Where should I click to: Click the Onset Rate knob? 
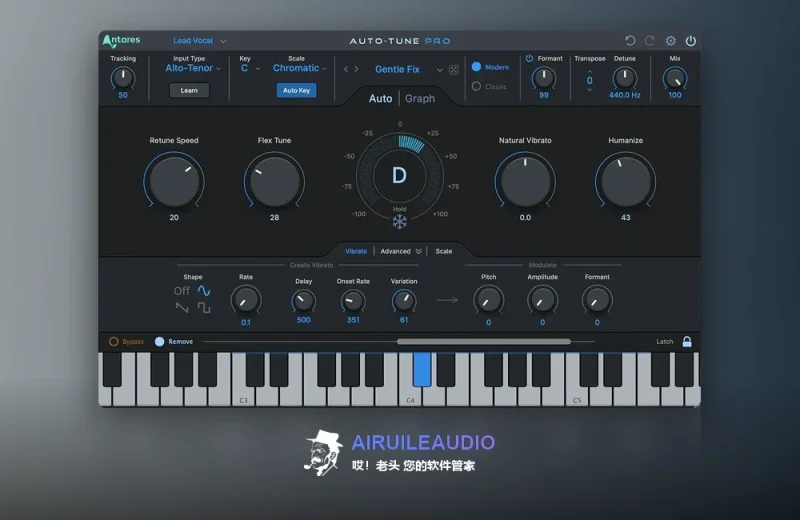tap(353, 302)
